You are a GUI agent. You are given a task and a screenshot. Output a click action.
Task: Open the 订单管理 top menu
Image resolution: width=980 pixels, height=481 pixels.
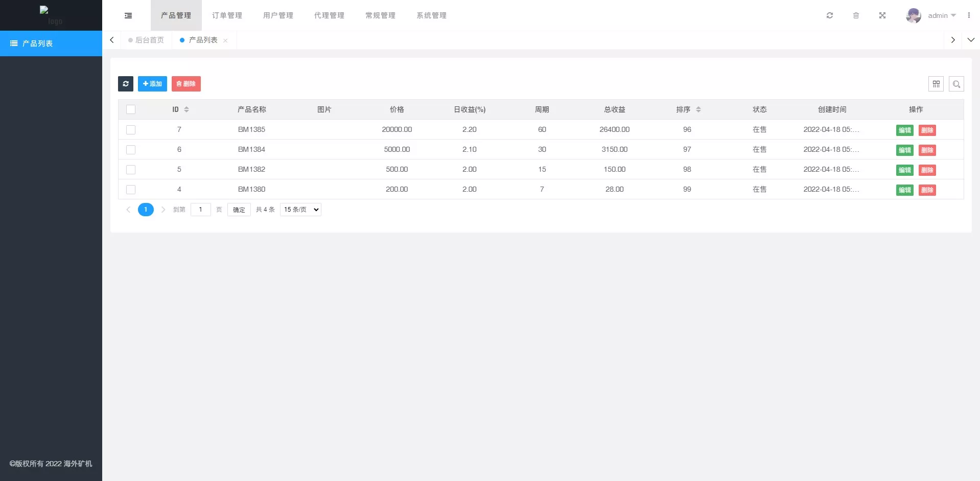(x=227, y=16)
